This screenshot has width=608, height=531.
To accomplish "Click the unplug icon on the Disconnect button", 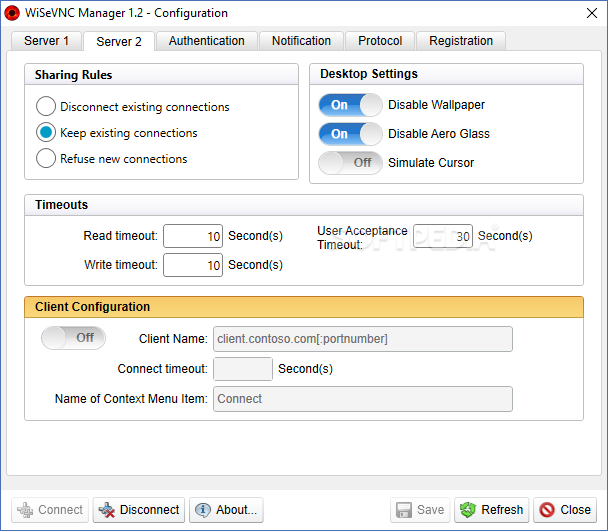I will (x=107, y=510).
